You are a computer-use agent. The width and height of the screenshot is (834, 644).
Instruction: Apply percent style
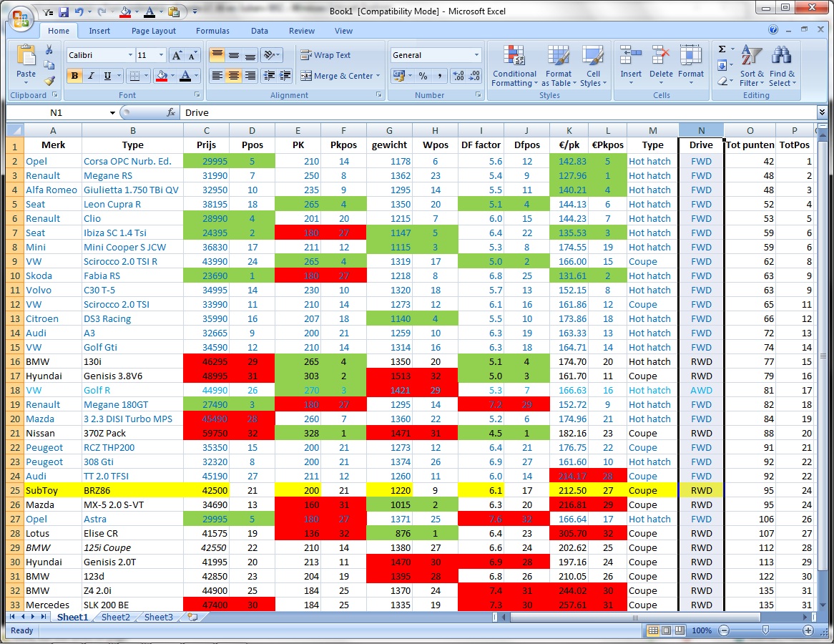pyautogui.click(x=423, y=76)
